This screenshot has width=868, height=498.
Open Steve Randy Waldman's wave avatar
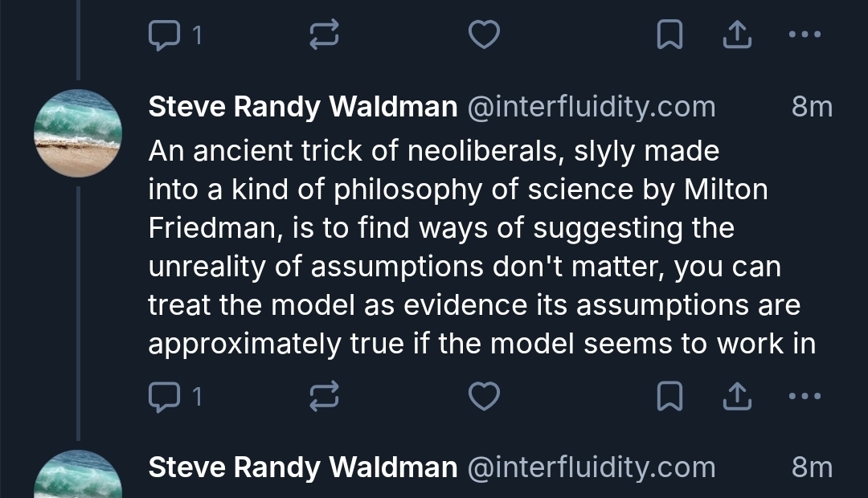(78, 133)
